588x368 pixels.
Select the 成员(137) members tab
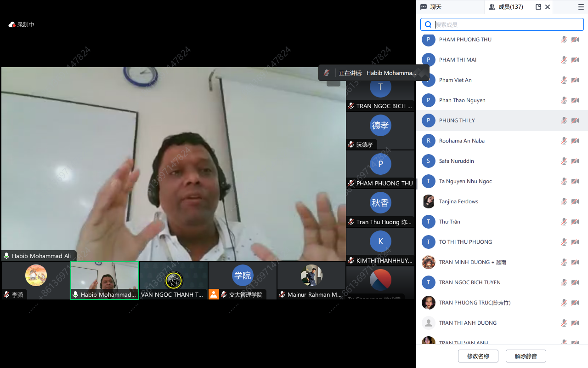point(506,7)
